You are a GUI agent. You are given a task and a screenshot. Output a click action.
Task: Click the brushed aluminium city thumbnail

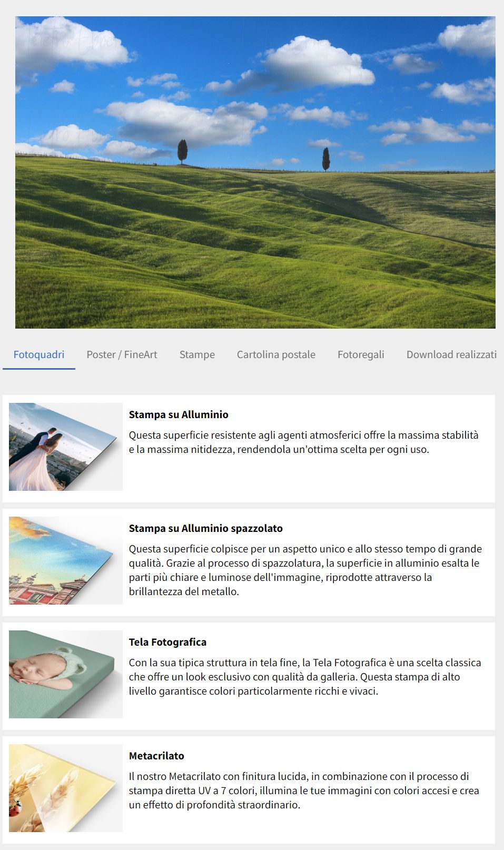point(66,560)
